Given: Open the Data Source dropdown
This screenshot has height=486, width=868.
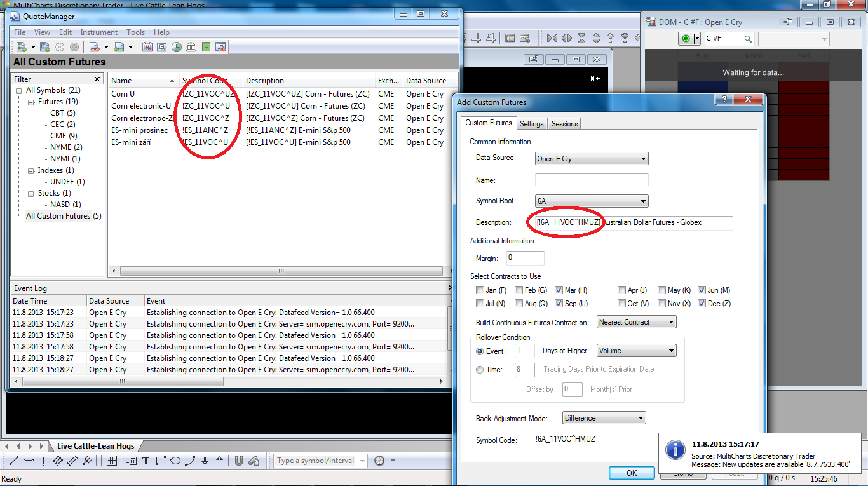Looking at the screenshot, I should tap(592, 159).
